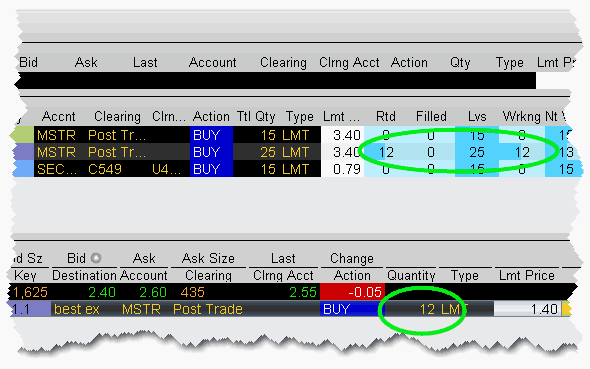Screen dimensions: 590x369
Task: Click the Change column header
Action: point(352,258)
